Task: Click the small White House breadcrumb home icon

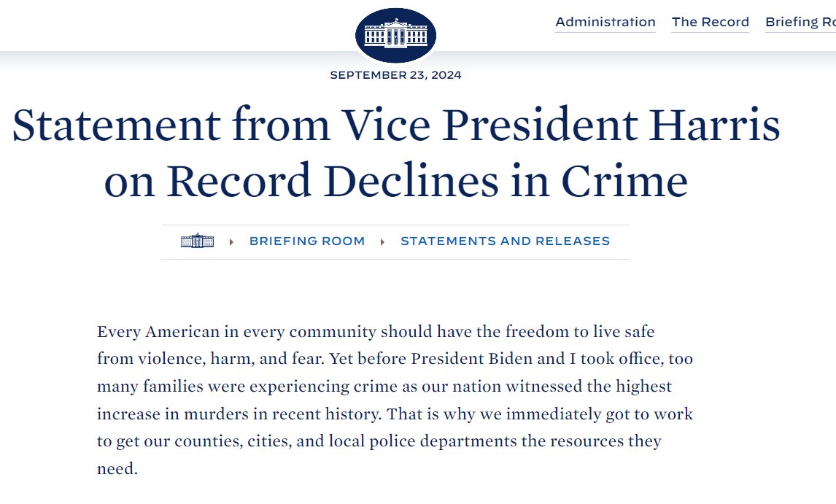Action: [x=197, y=241]
